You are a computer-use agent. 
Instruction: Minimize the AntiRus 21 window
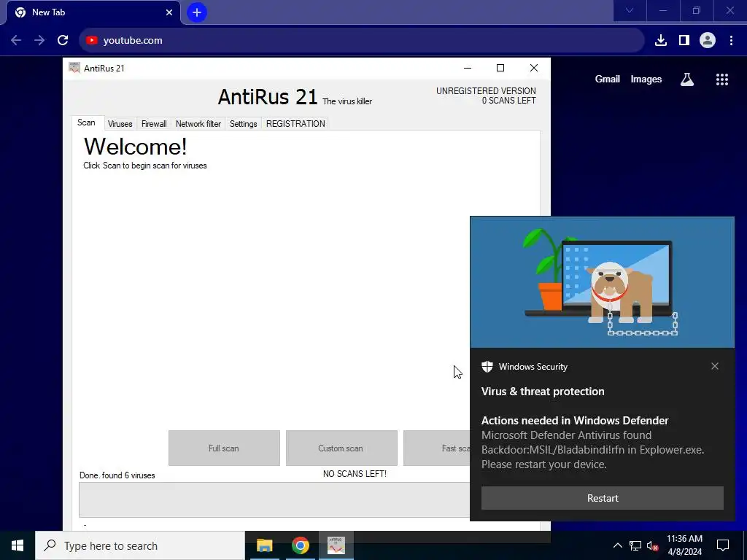468,68
